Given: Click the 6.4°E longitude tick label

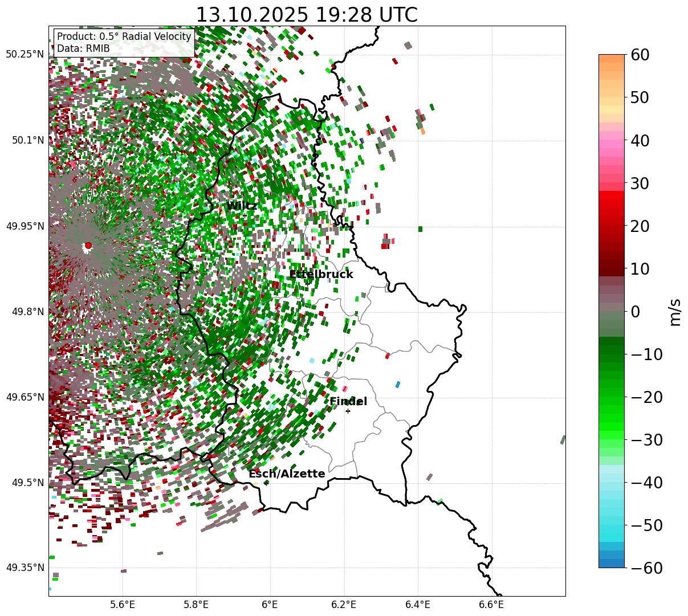Looking at the screenshot, I should (x=418, y=605).
